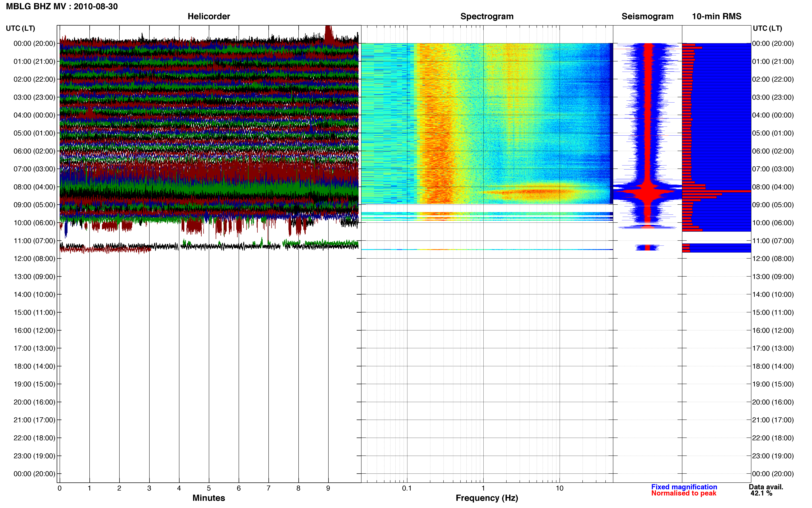
Task: Click the '10-min RMS' panel heading
Action: pyautogui.click(x=716, y=16)
